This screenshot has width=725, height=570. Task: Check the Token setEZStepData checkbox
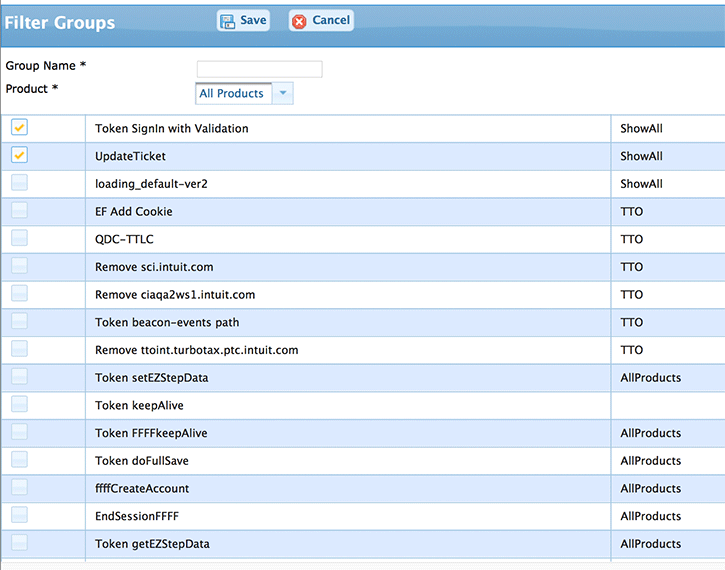[x=19, y=376]
